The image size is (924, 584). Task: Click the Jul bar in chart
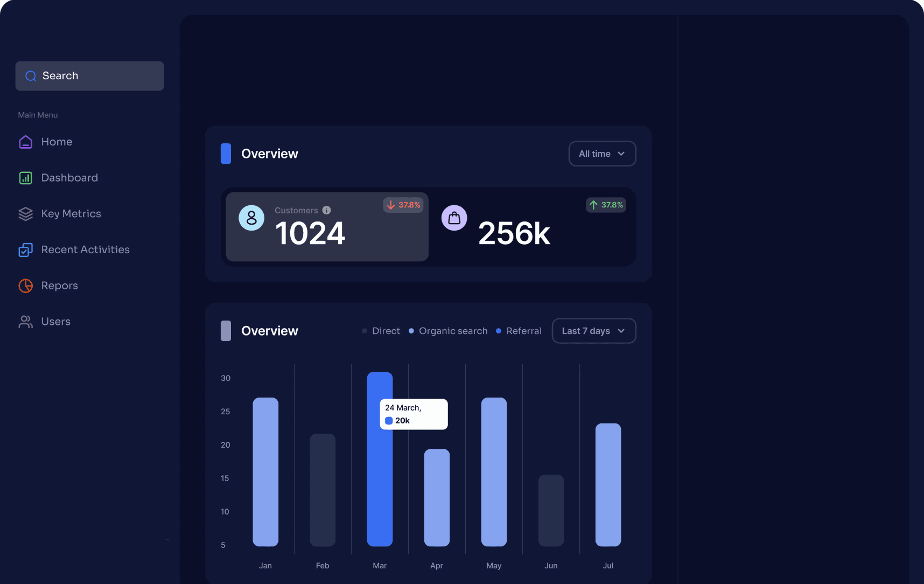608,485
